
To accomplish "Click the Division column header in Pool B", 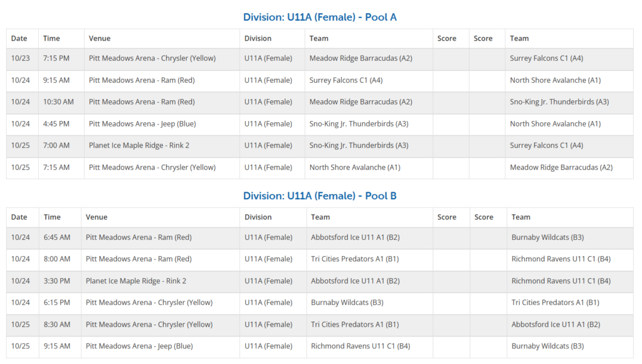I will (258, 217).
